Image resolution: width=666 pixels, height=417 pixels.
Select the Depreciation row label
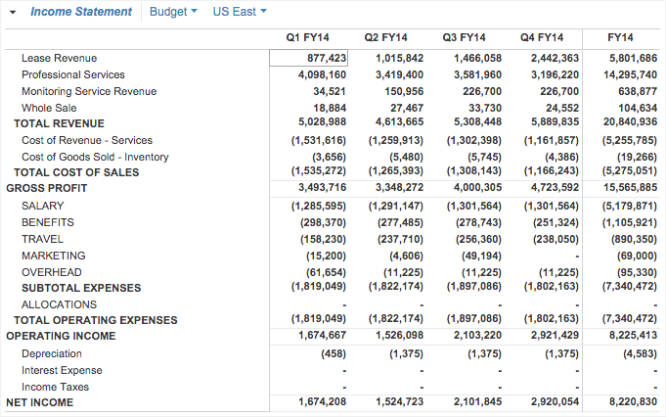53,354
